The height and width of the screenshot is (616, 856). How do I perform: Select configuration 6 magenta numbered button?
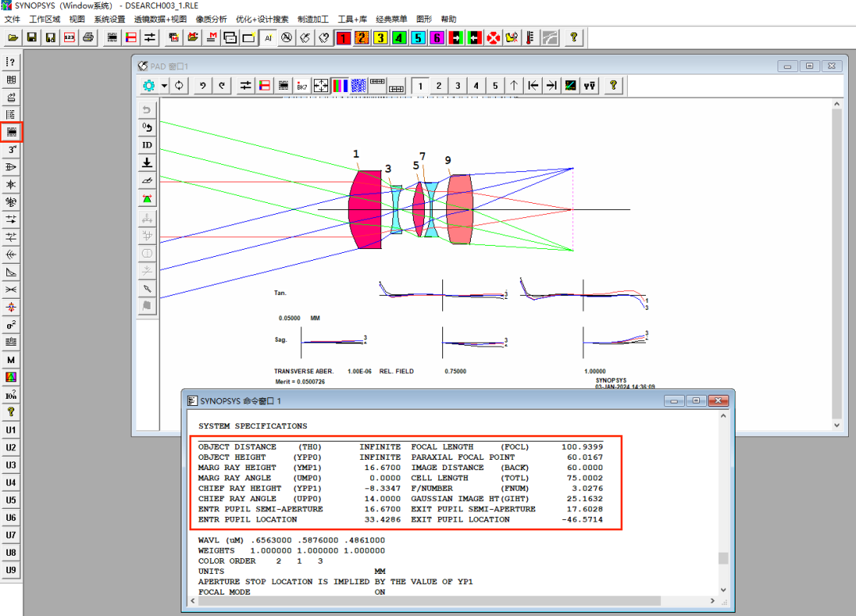437,38
